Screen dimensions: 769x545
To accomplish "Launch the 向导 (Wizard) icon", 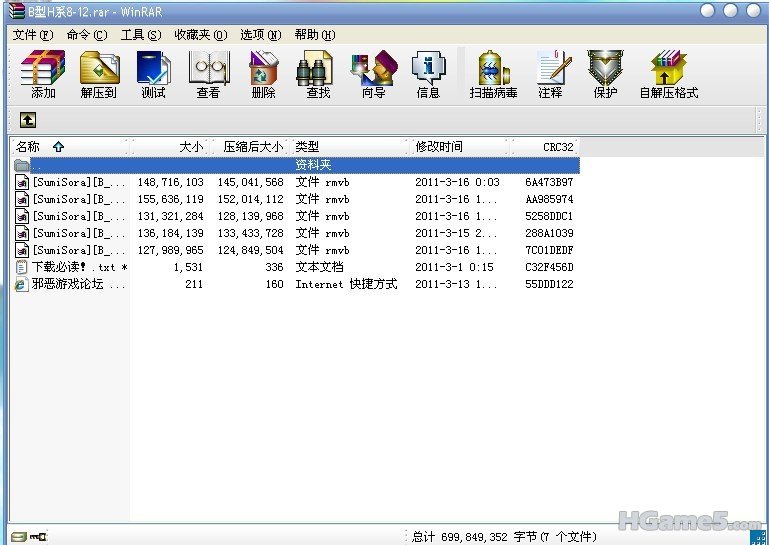I will point(373,74).
